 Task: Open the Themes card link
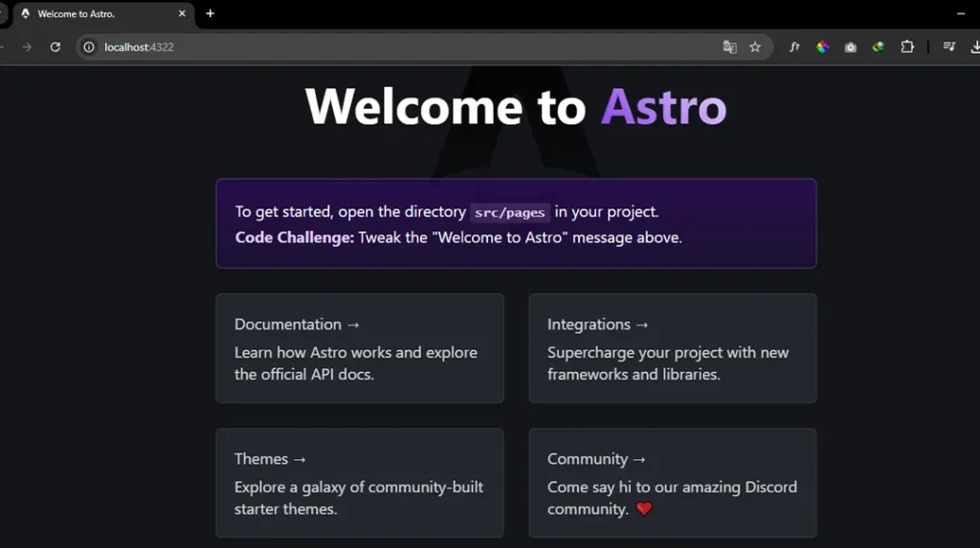click(x=359, y=483)
